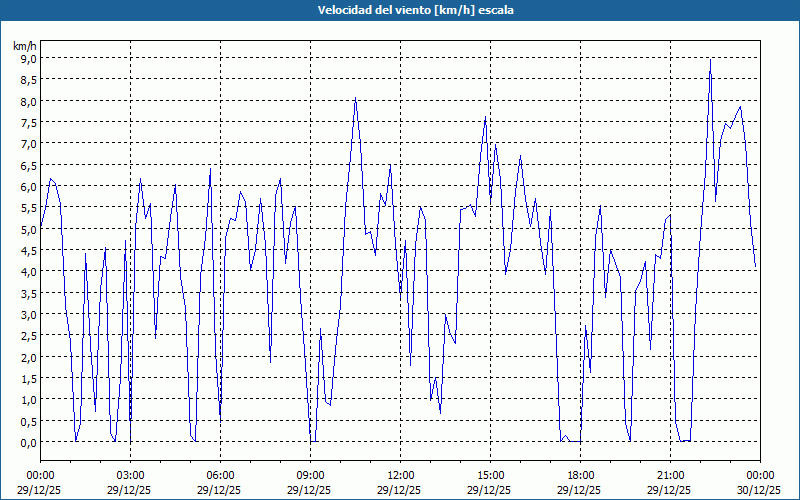Click the 21:00 time label

click(x=670, y=475)
